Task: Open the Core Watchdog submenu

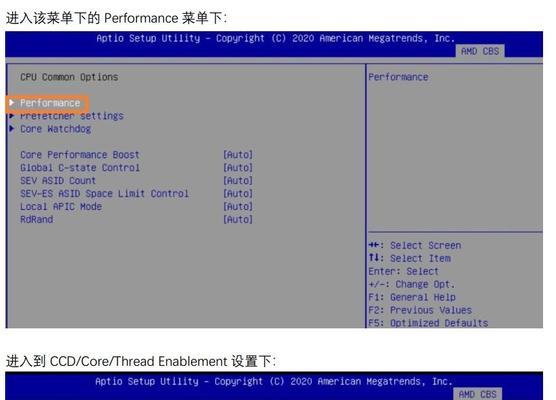Action: (x=55, y=129)
